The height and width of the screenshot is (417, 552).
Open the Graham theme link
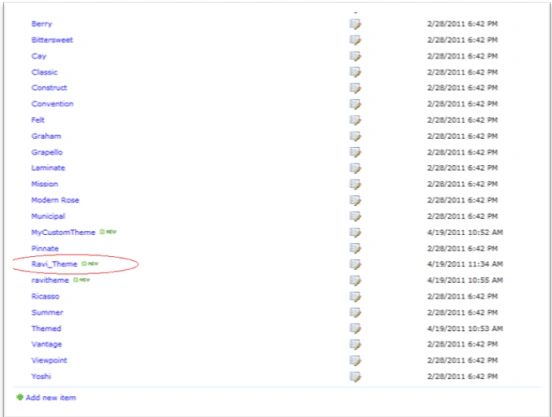[46, 136]
